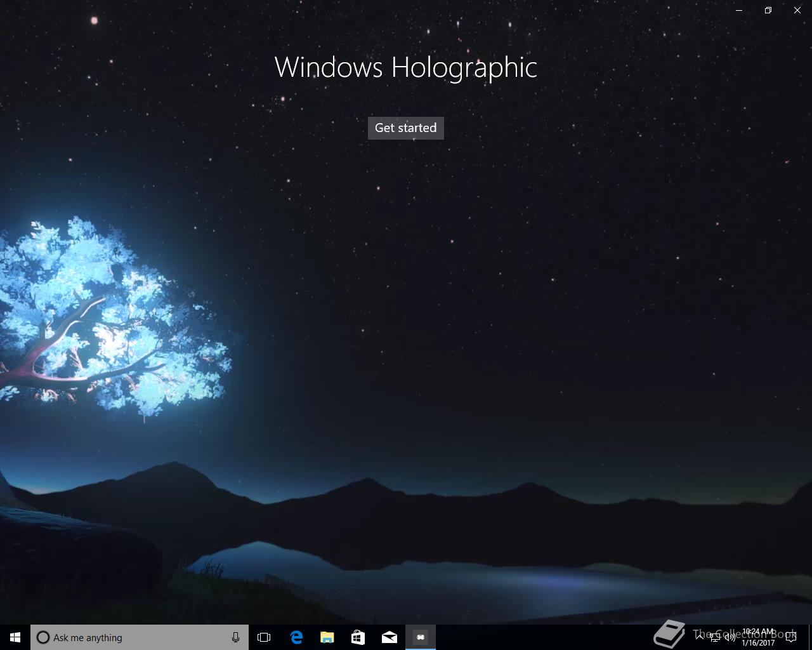Restore down the Windows Holographic window

pyautogui.click(x=768, y=10)
